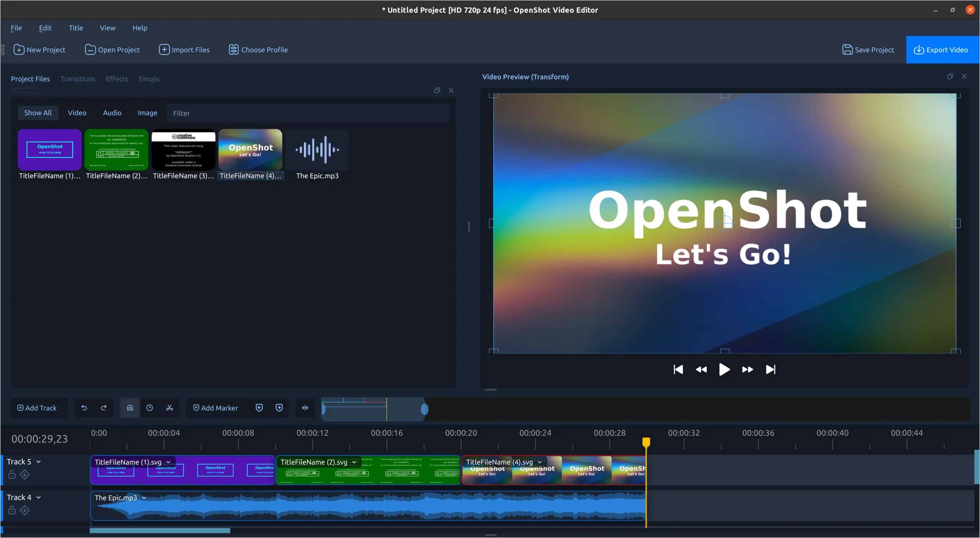
Task: Open the Choose Profile dialog
Action: click(258, 50)
